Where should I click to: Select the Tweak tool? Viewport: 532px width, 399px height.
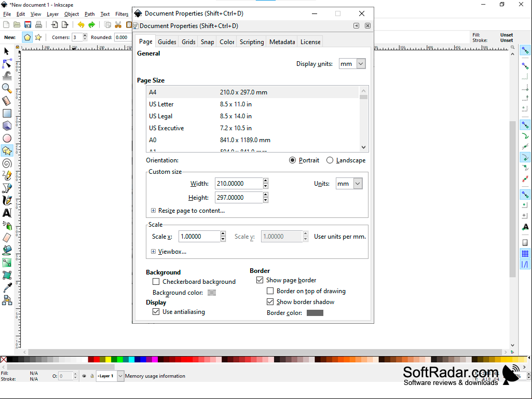(7, 76)
